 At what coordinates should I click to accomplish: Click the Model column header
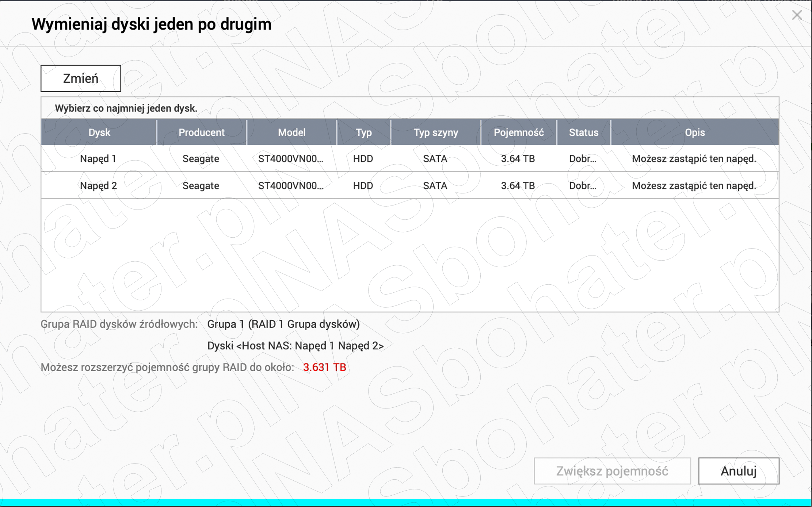(x=291, y=132)
